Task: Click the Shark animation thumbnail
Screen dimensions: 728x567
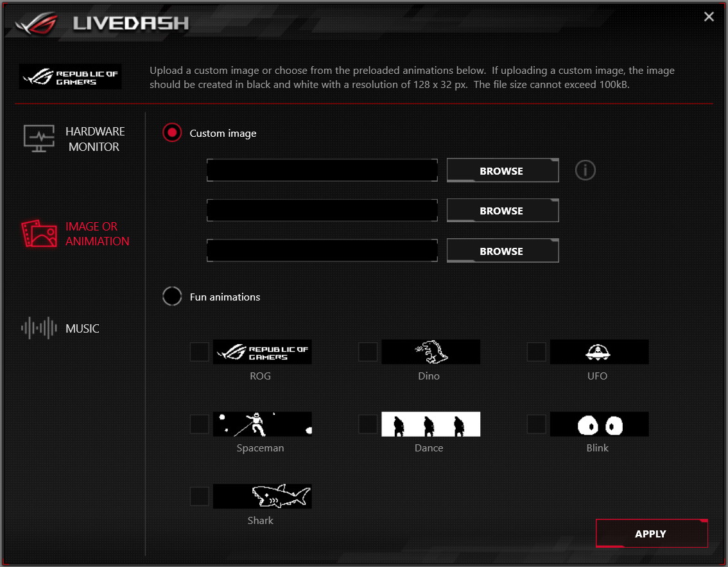Action: 263,496
